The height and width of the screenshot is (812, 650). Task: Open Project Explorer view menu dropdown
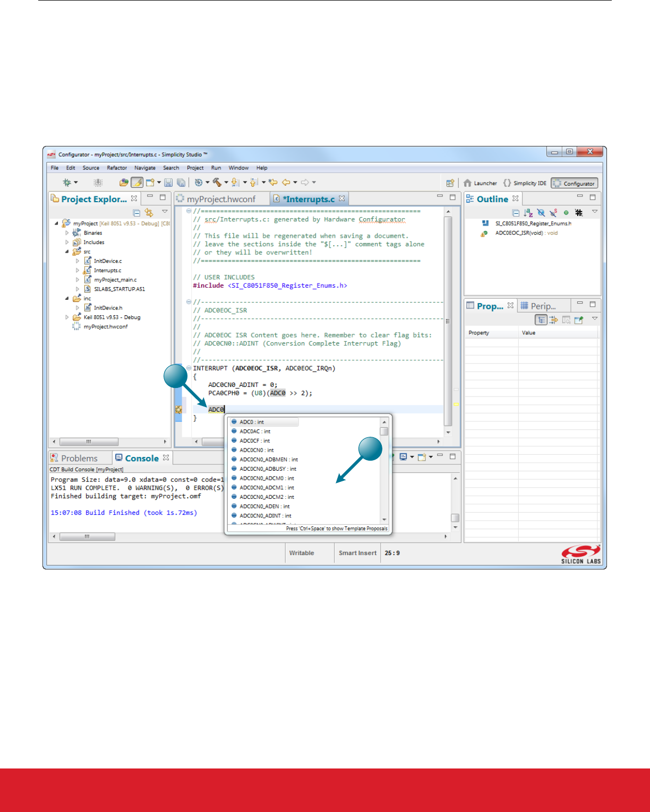pyautogui.click(x=165, y=212)
